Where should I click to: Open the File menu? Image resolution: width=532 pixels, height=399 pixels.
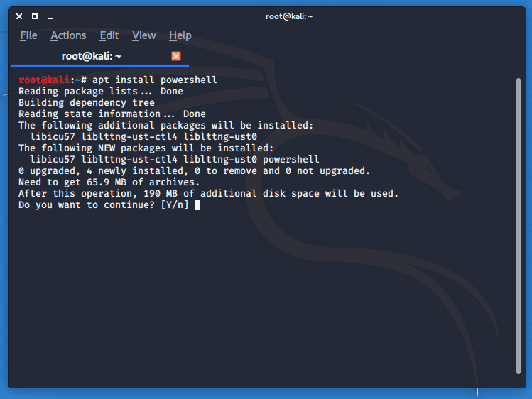[x=28, y=35]
